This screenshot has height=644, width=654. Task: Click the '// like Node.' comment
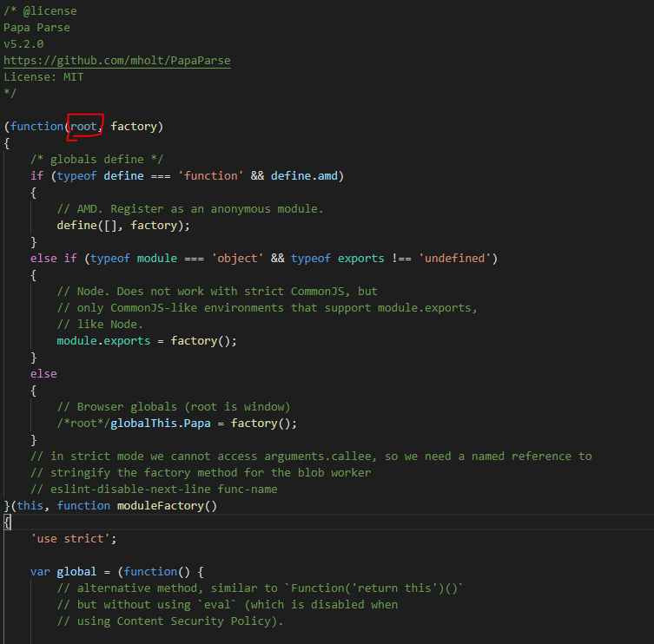coord(100,325)
